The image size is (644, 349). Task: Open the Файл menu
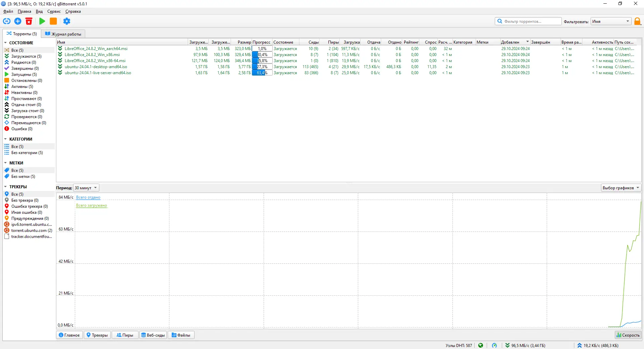point(8,11)
